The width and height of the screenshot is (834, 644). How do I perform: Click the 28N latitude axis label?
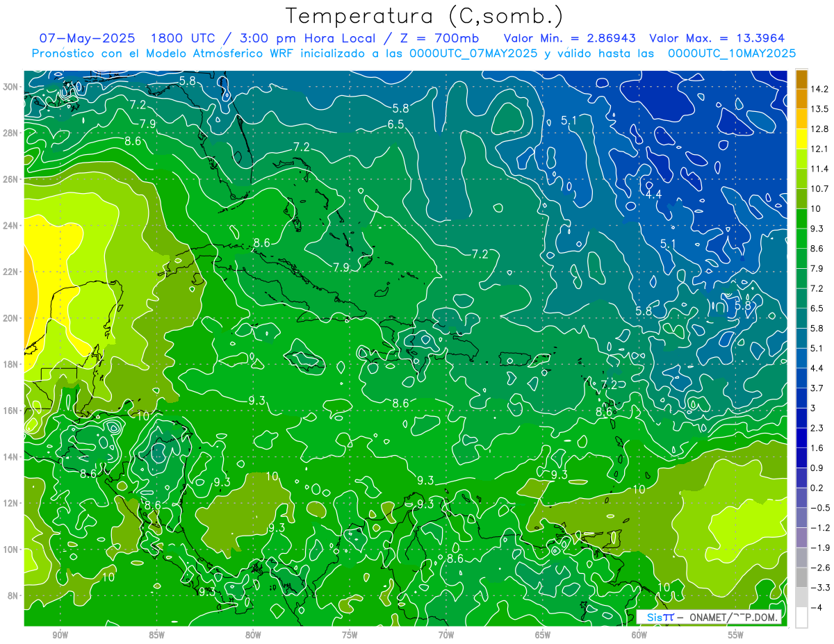10,133
